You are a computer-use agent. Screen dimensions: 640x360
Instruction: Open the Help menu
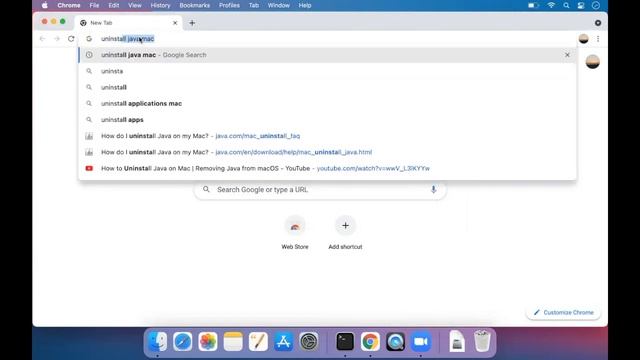[305, 5]
